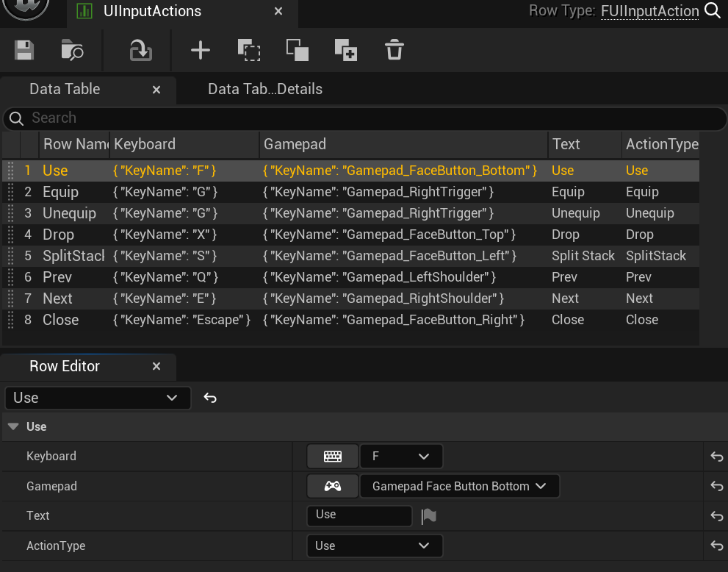Click the Reimport data table icon
The width and height of the screenshot is (728, 572).
[140, 50]
